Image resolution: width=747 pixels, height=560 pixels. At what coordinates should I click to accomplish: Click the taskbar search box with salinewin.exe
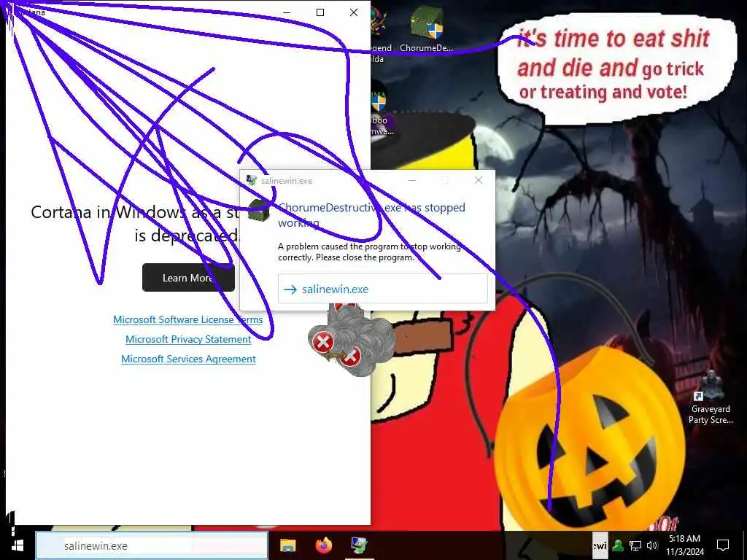[152, 545]
